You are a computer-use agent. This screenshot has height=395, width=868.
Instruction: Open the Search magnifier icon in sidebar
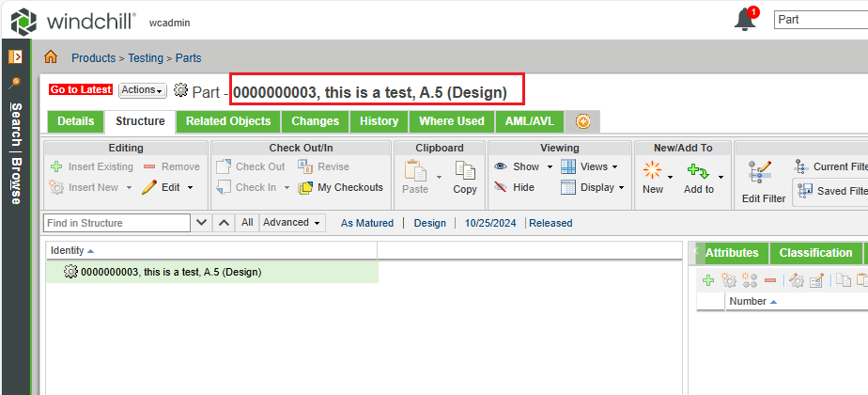tap(15, 83)
